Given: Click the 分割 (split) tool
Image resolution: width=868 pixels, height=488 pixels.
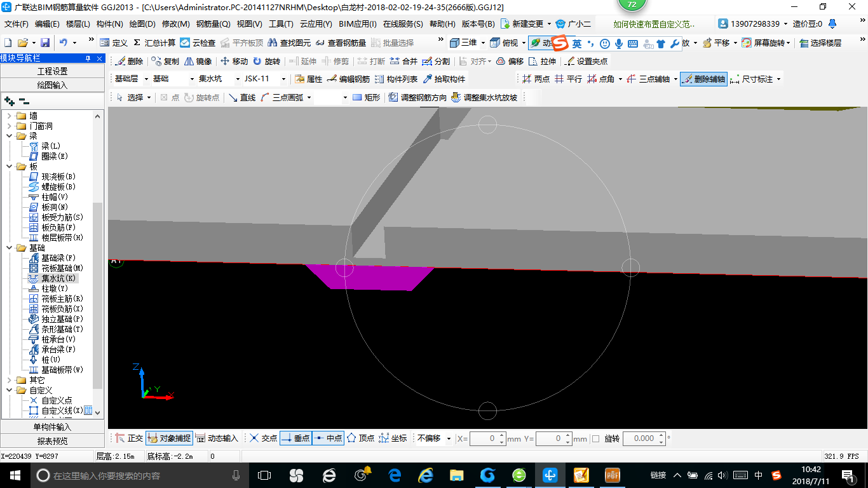Looking at the screenshot, I should click(x=437, y=62).
